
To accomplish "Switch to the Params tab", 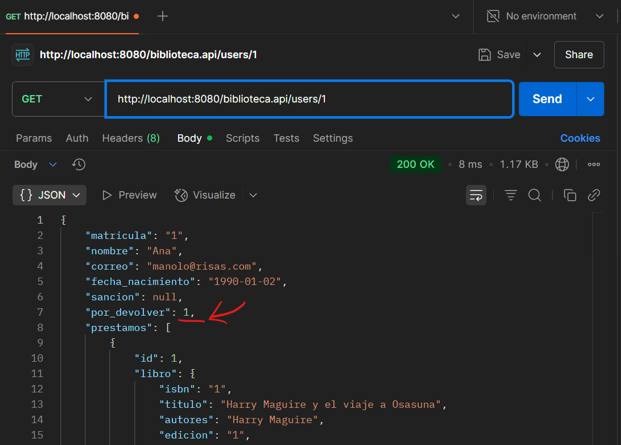I will click(x=34, y=138).
